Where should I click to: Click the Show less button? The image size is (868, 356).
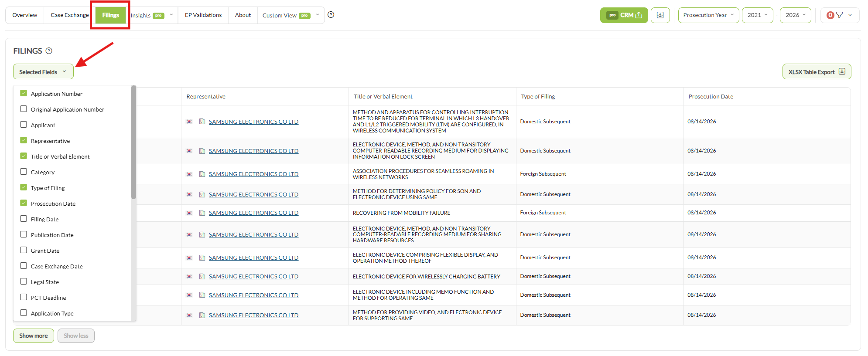click(x=76, y=336)
